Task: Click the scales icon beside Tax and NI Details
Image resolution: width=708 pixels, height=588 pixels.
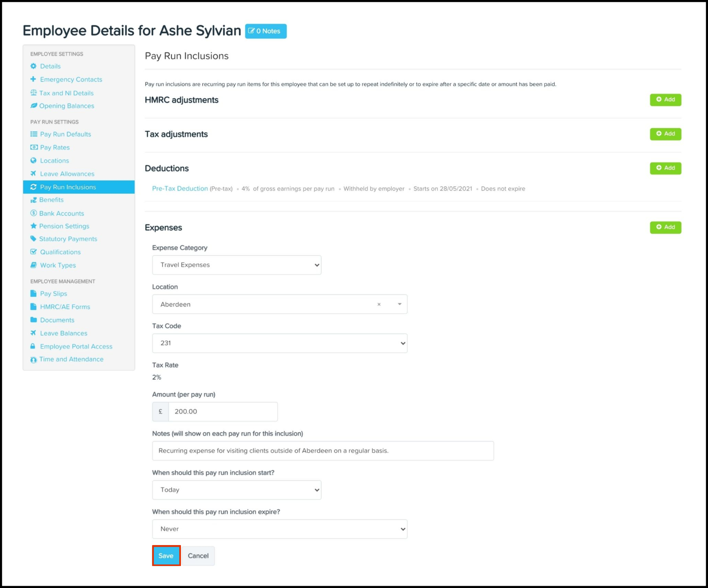Action: (x=33, y=93)
